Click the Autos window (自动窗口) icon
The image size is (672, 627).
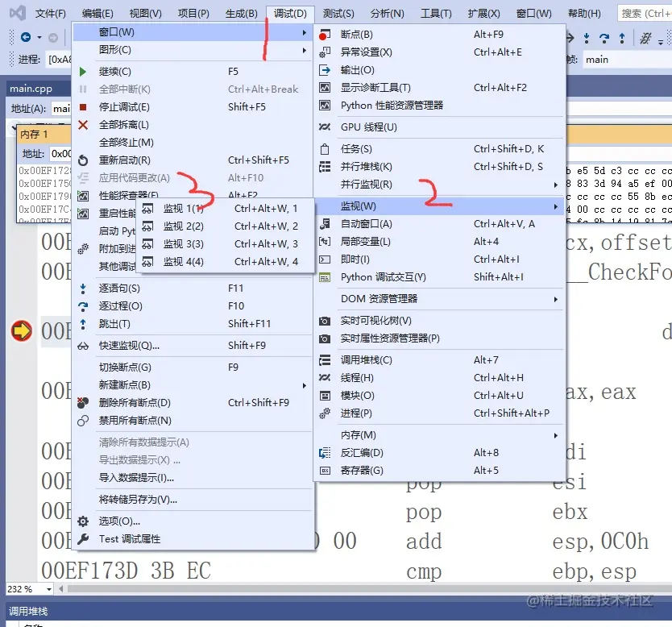(x=325, y=224)
